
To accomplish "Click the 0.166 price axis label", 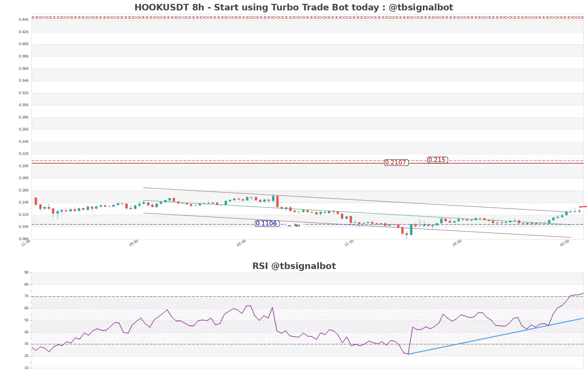I will coord(23,190).
